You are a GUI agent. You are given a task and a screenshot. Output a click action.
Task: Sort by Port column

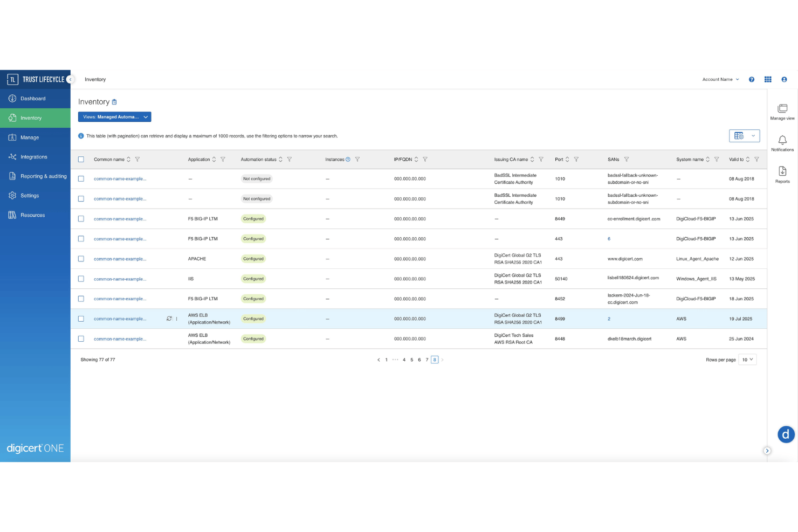click(567, 160)
